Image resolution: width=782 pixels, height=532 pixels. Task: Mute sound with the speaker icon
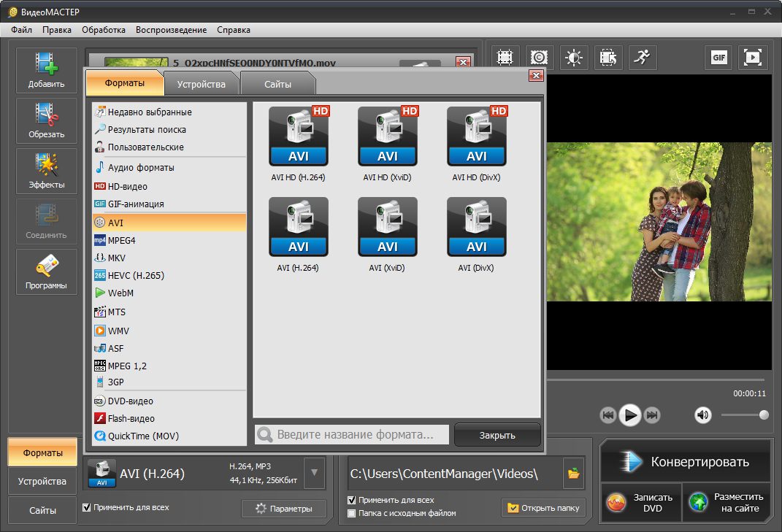click(x=702, y=415)
